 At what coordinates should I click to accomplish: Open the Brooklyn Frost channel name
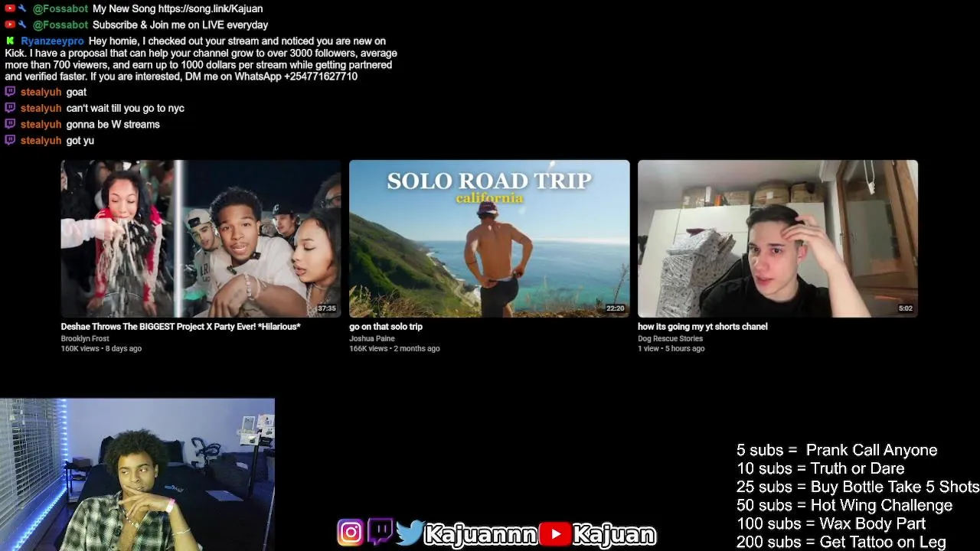point(85,338)
